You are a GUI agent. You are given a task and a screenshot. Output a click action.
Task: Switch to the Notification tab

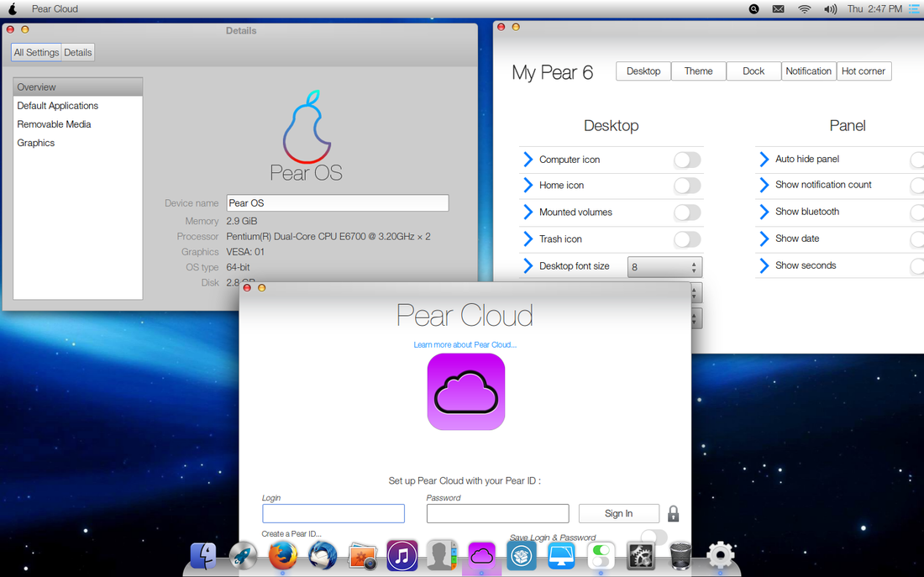808,71
